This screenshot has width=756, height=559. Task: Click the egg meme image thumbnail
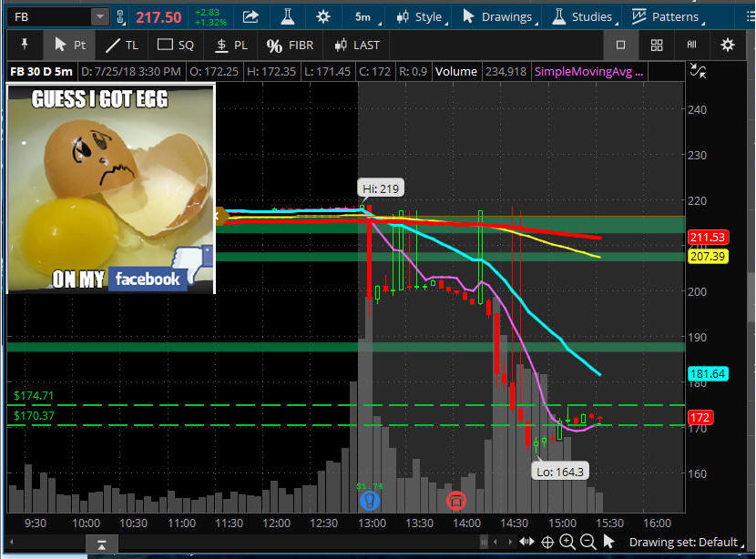(111, 188)
